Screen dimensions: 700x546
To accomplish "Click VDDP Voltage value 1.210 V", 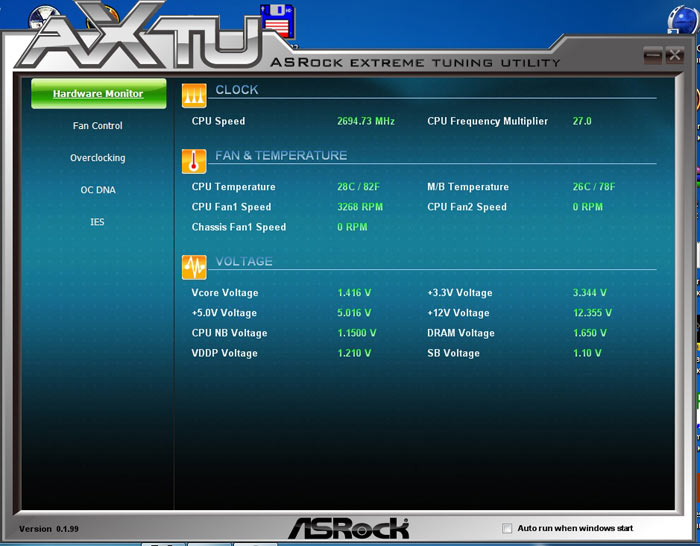I will 354,353.
